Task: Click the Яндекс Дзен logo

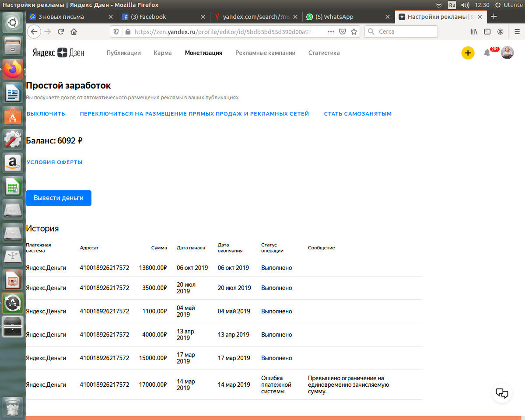Action: coord(58,53)
